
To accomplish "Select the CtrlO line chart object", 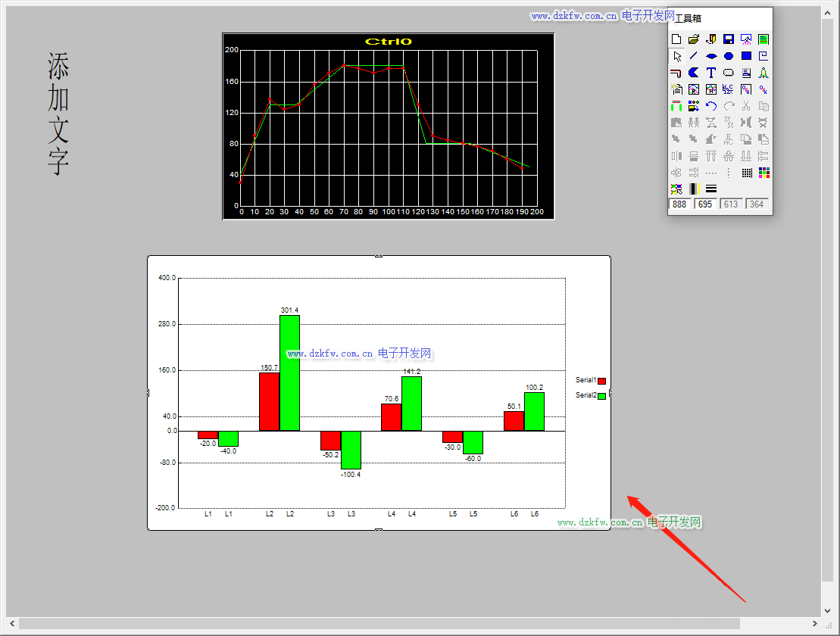I will tap(388, 126).
